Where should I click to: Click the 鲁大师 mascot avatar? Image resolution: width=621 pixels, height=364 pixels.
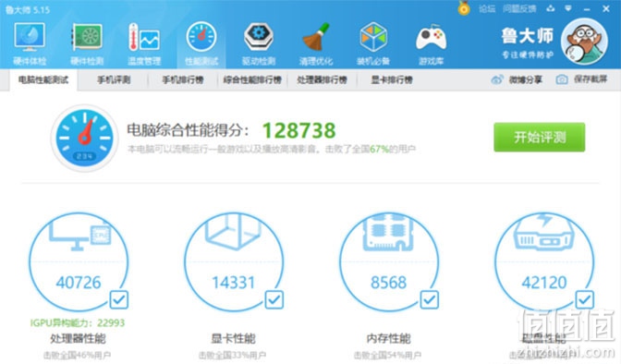[584, 42]
